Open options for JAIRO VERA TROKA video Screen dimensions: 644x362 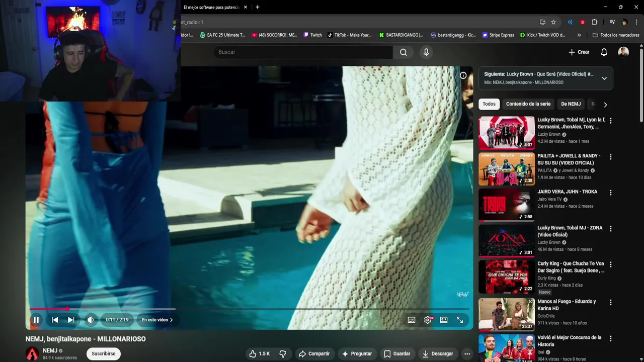point(611,193)
